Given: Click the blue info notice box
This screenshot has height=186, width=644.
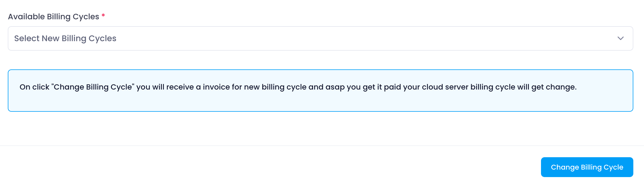Looking at the screenshot, I should 321,90.
